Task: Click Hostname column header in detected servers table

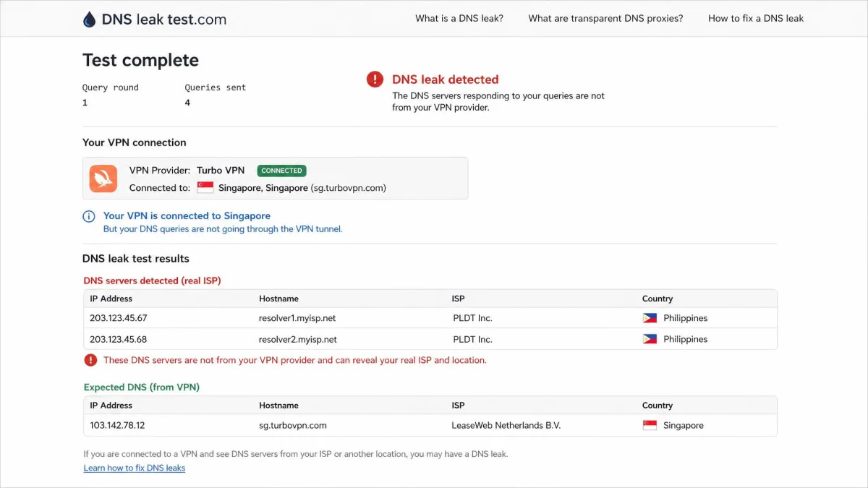Action: (278, 299)
